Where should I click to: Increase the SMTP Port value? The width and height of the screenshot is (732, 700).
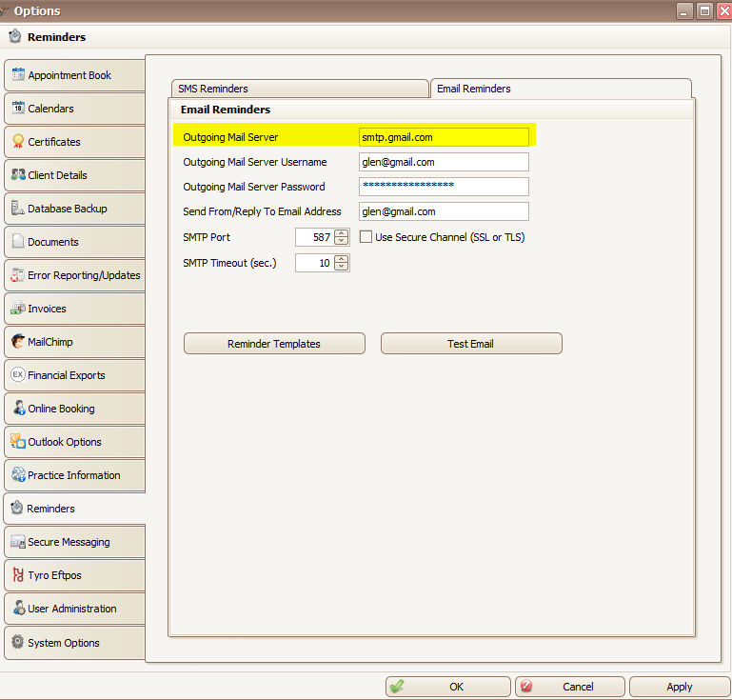click(342, 233)
